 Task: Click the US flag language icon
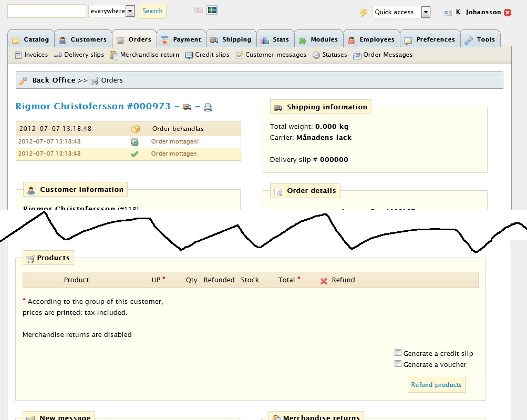click(199, 10)
